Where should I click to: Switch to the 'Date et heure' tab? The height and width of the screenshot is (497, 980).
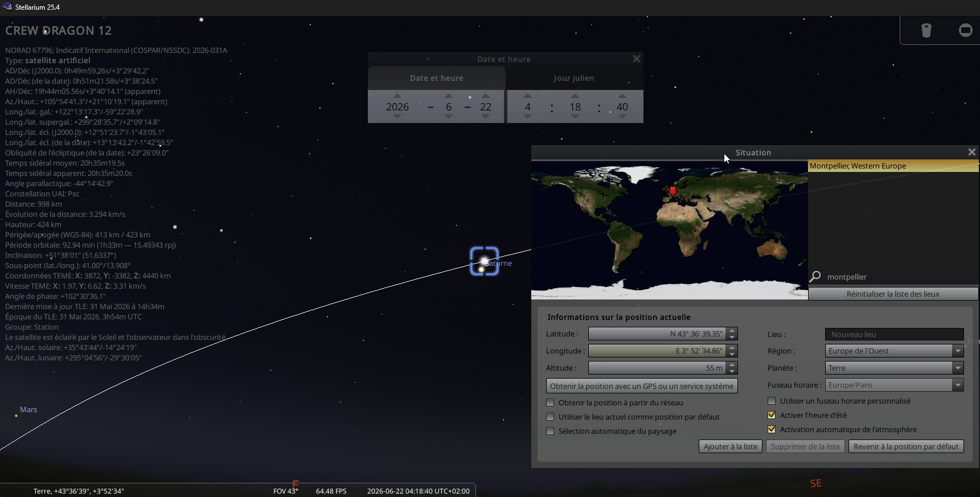pos(437,78)
